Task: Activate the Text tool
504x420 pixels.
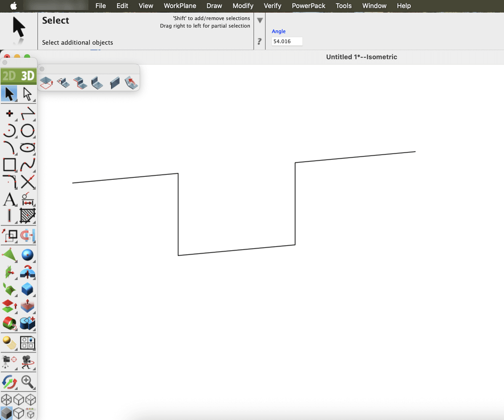Action: pos(10,199)
